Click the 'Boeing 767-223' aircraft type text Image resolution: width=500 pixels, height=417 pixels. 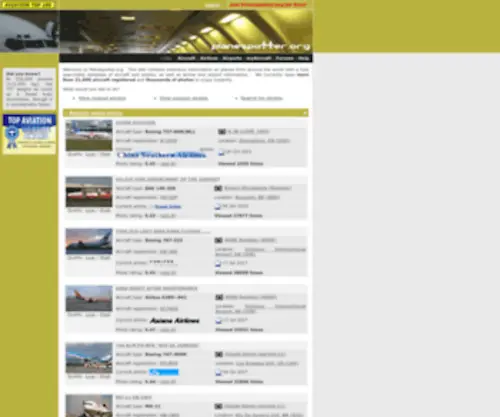click(164, 240)
